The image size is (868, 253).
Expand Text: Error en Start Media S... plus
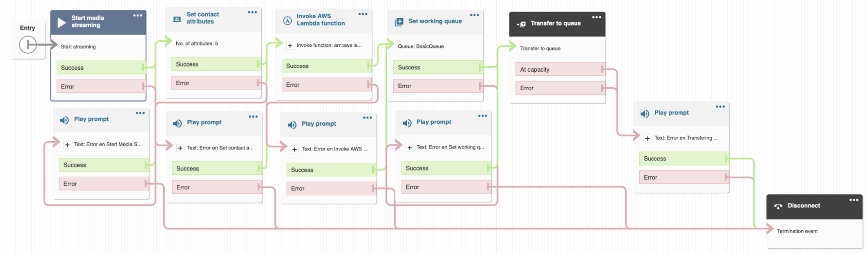[x=67, y=145]
